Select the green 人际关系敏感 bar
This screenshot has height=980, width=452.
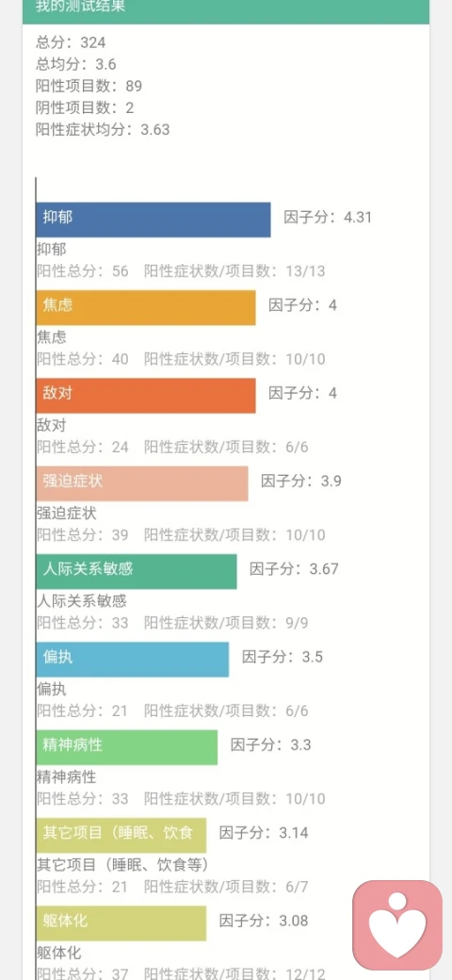[x=137, y=571]
